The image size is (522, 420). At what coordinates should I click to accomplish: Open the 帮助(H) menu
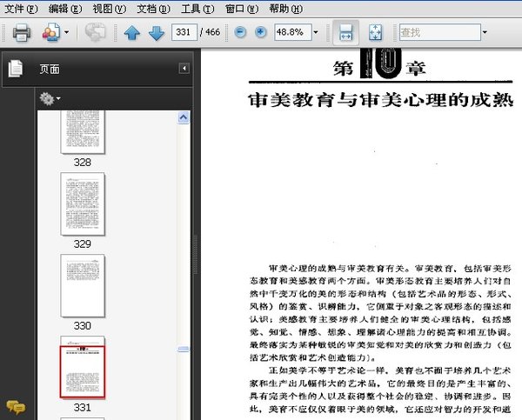(x=286, y=9)
